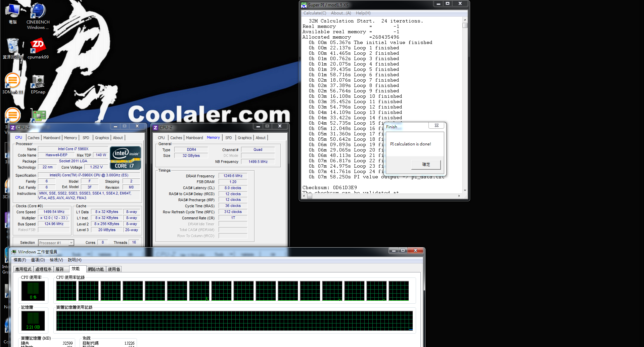The image size is (644, 347).
Task: Open Graphics tab in right CPU-Z window
Action: click(x=245, y=138)
